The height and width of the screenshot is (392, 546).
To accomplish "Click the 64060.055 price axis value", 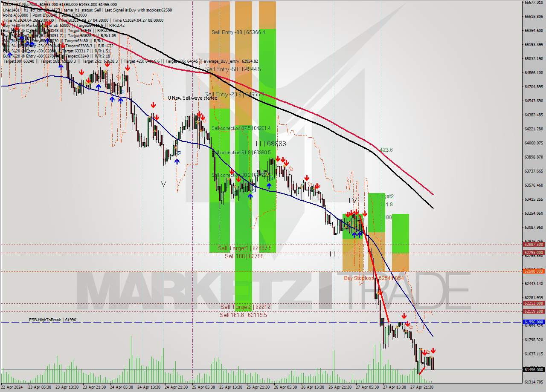I will [x=534, y=143].
